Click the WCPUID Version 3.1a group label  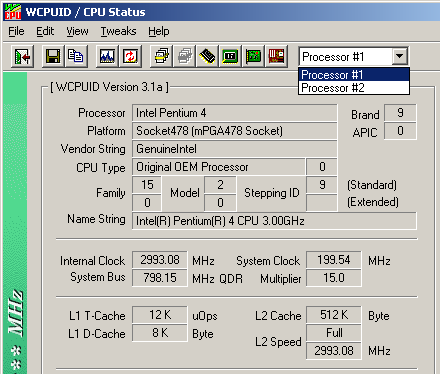pos(109,87)
